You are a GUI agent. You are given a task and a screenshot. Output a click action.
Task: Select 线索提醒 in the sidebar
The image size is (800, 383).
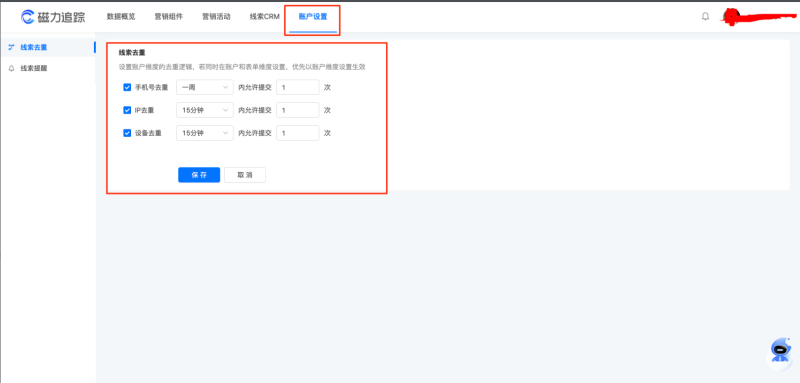(x=34, y=68)
